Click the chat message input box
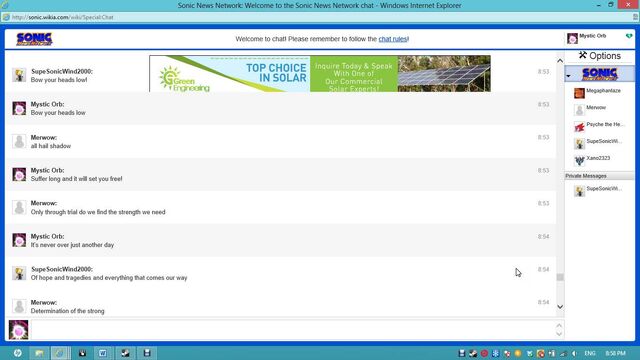Image resolution: width=640 pixels, height=360 pixels. tap(292, 330)
